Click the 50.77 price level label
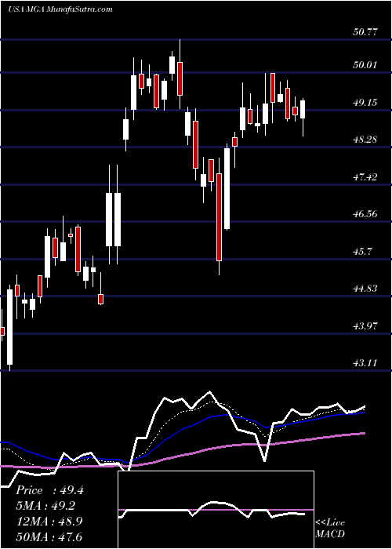The image size is (392, 549). tap(365, 32)
